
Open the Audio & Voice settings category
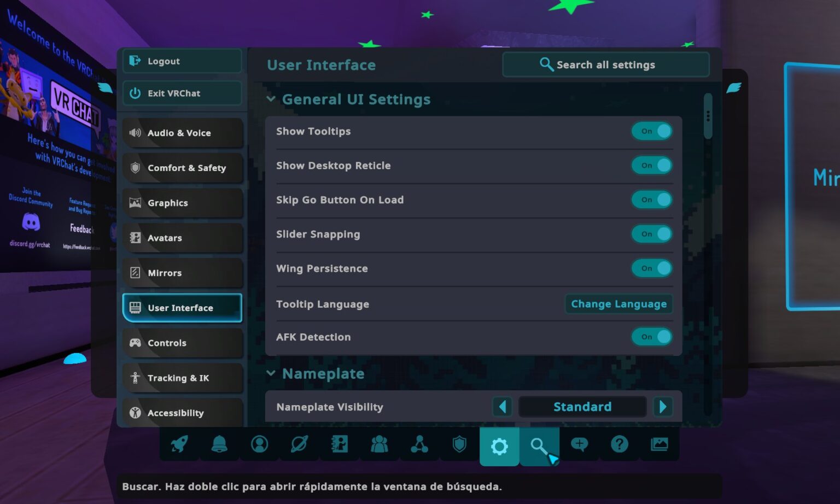point(182,133)
